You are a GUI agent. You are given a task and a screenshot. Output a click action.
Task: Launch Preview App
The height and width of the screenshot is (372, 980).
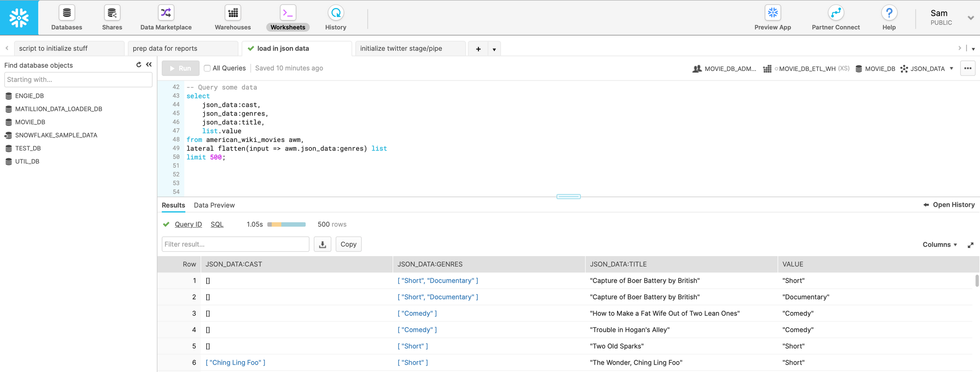(x=772, y=17)
